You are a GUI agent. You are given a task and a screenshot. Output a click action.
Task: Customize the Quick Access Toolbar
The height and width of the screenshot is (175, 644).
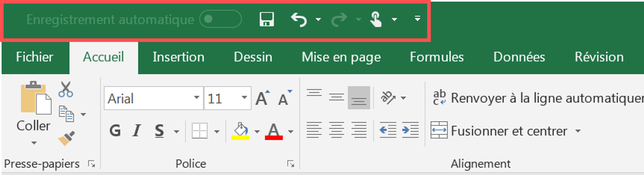[x=417, y=18]
